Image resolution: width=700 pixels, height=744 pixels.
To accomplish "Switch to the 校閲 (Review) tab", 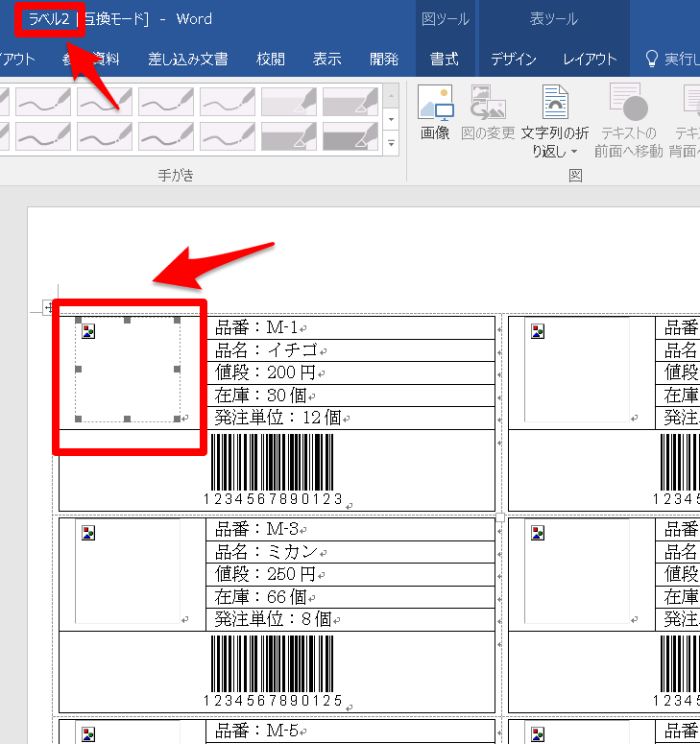I will coord(270,59).
